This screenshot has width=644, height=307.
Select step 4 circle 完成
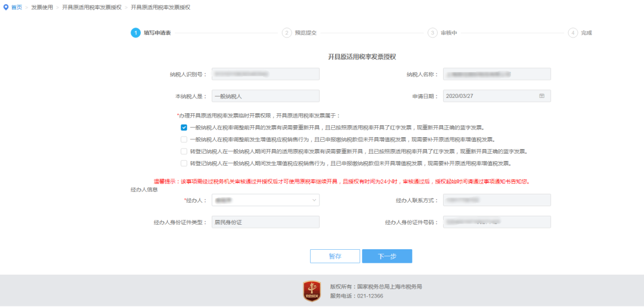[x=573, y=33]
